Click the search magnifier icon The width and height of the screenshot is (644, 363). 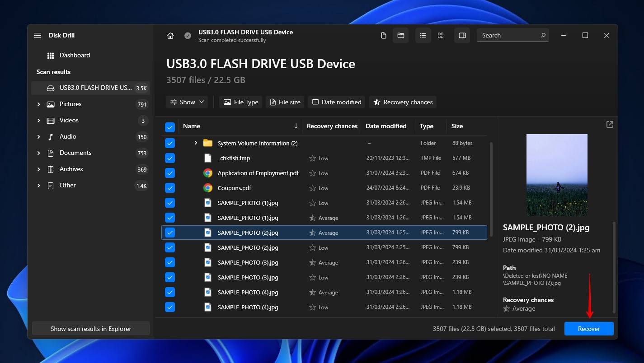(543, 35)
